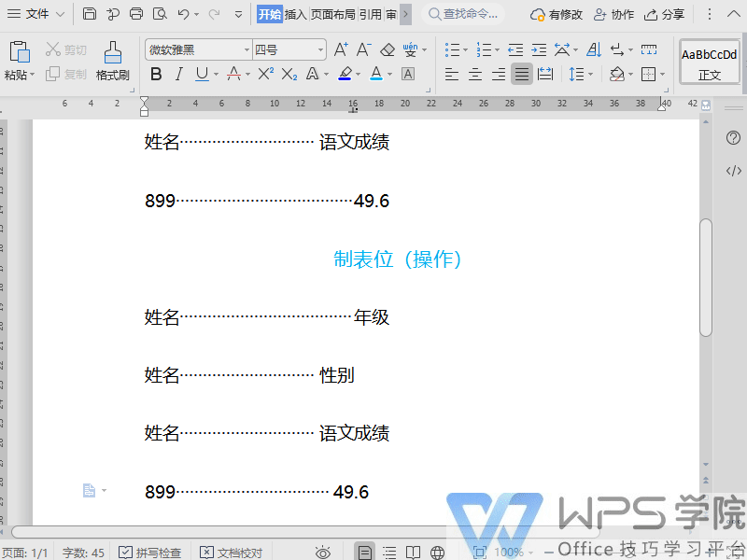Click the phonetic guide (wén) icon

tap(410, 49)
